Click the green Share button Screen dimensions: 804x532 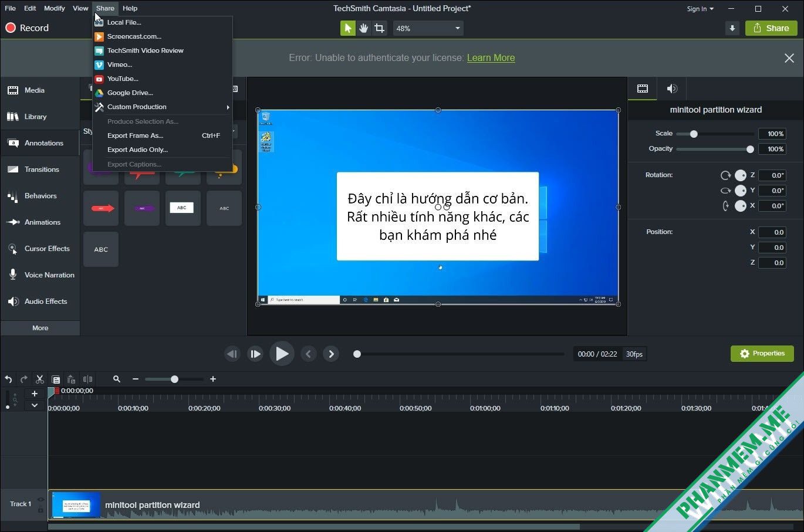point(771,28)
